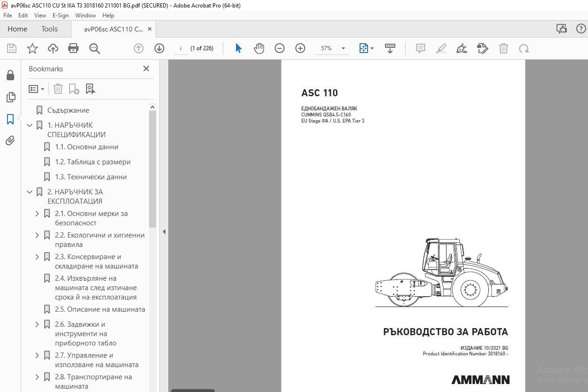Click the trash Delete icon in toolbar

[503, 48]
